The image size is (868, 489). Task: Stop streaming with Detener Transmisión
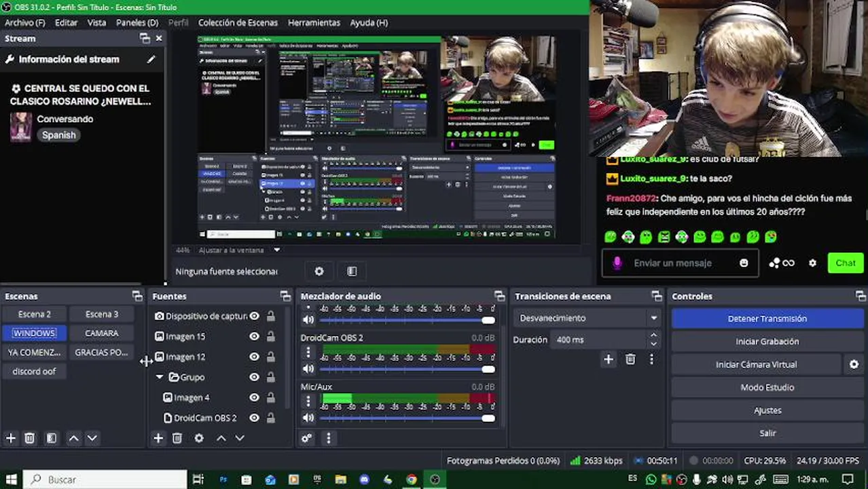point(767,319)
